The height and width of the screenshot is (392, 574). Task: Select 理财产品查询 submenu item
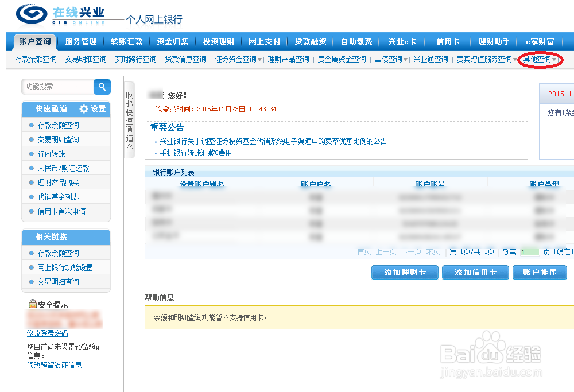(x=289, y=59)
